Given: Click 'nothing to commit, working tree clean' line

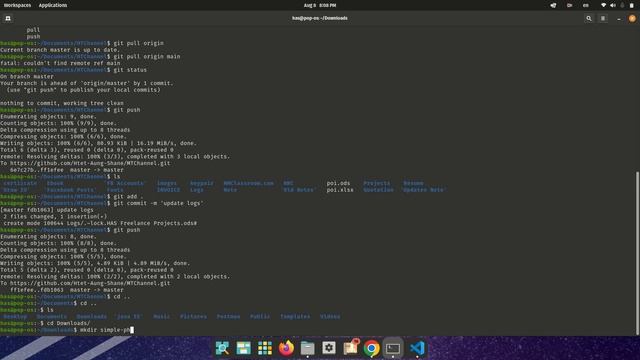Looking at the screenshot, I should pos(62,103).
